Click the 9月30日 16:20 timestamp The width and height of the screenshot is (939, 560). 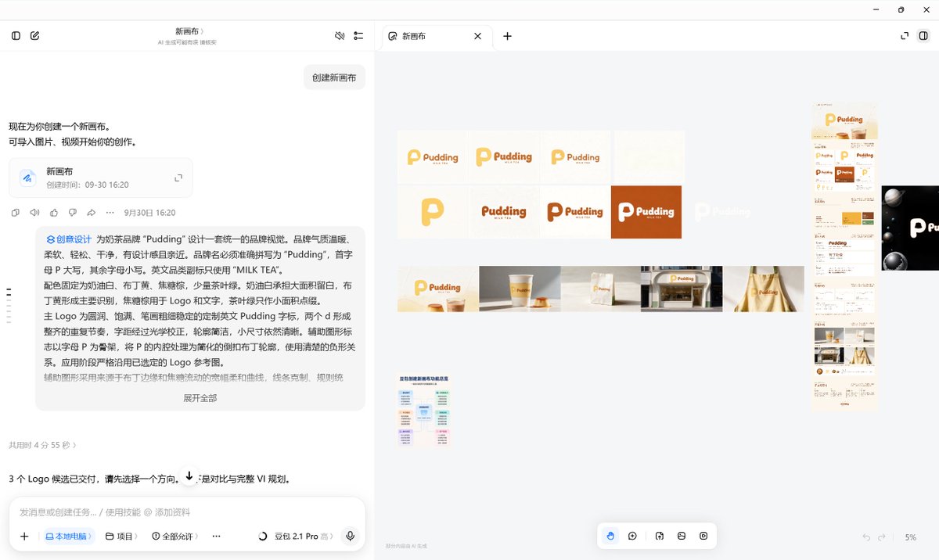pyautogui.click(x=149, y=213)
